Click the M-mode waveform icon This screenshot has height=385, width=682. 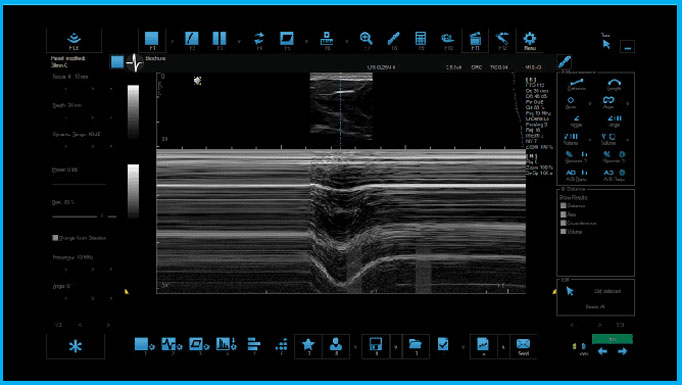click(134, 63)
